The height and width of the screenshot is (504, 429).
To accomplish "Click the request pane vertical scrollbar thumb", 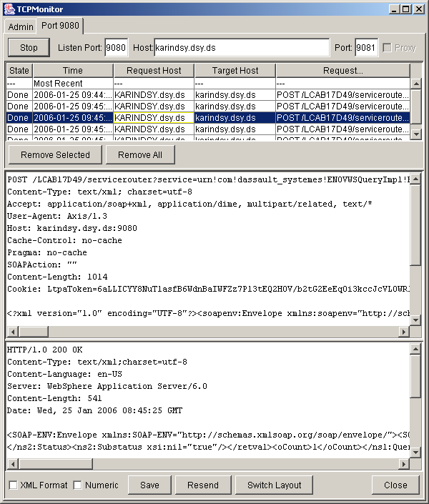I will coord(415,225).
